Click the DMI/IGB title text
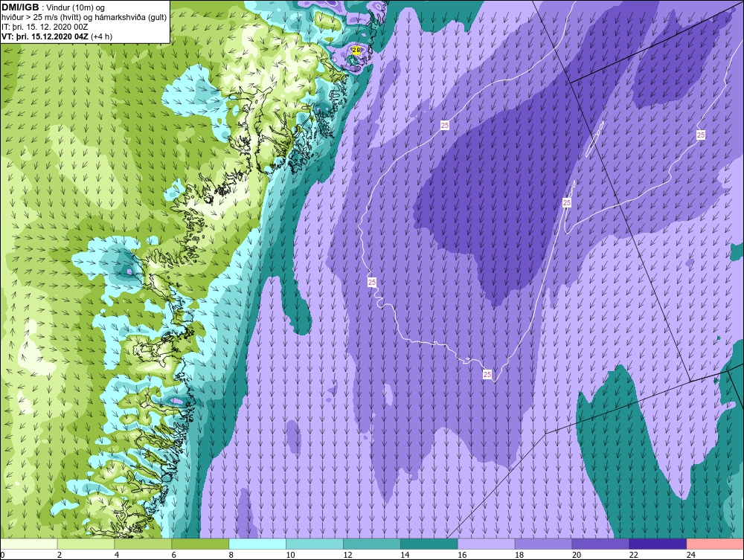The image size is (744, 560). 20,7
